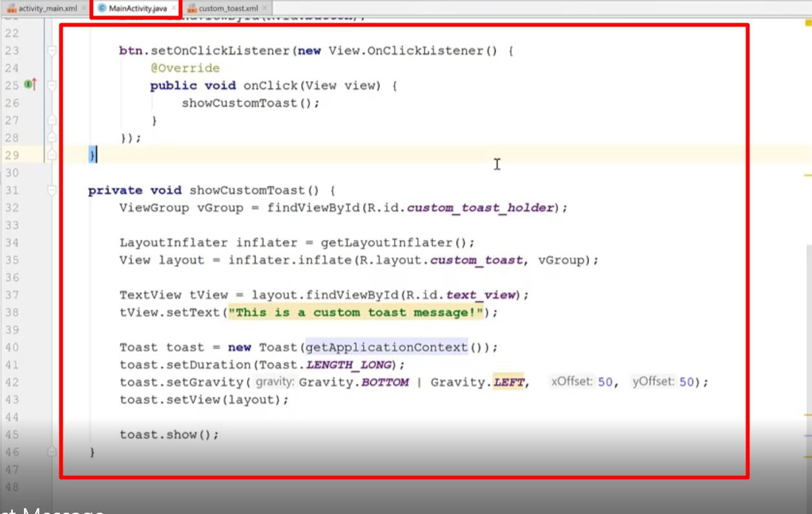Click the fold end marker on line 27
The width and height of the screenshot is (812, 514).
(x=52, y=120)
